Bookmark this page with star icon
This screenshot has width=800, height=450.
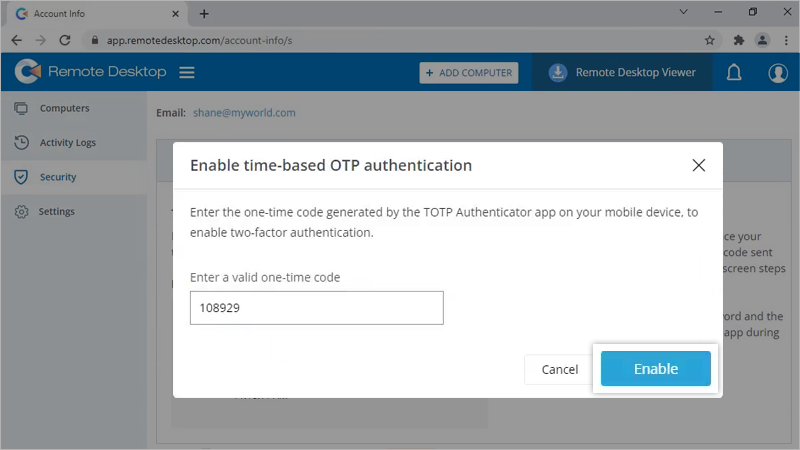coord(710,40)
